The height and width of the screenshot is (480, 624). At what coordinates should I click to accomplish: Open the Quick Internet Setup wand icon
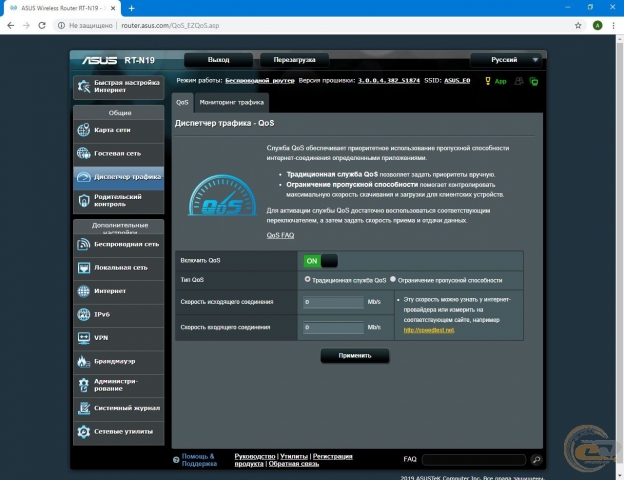[84, 86]
